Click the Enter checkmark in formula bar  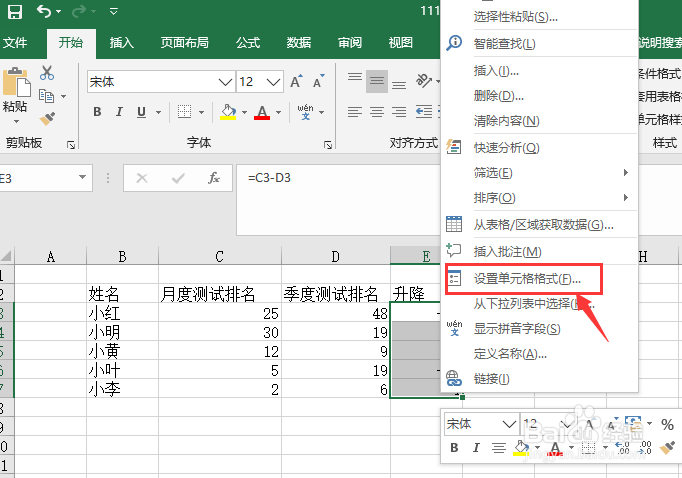click(178, 178)
